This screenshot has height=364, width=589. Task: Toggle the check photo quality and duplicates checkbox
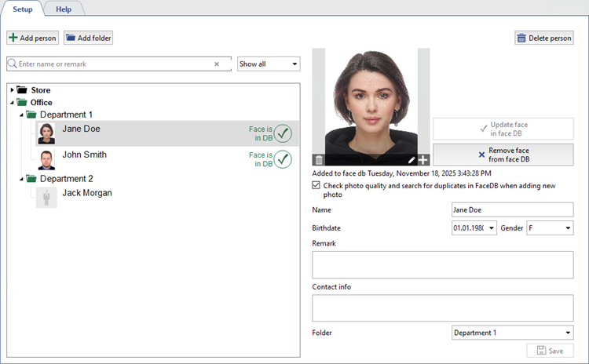pos(316,186)
